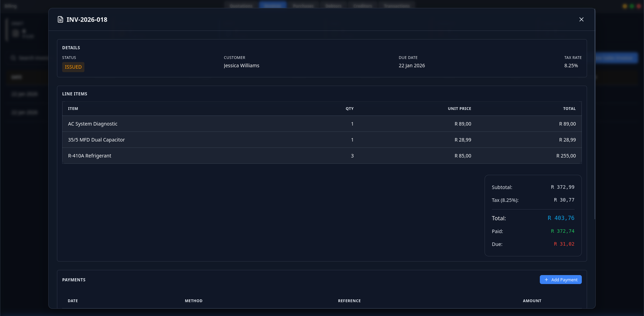Click unit price R 28,99
644x316 pixels.
[x=463, y=140]
